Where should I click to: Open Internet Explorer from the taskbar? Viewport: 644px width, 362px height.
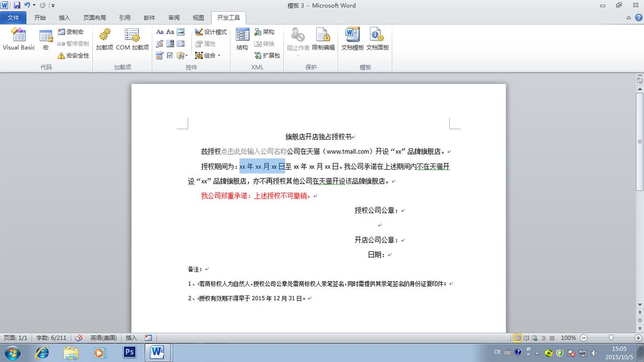pyautogui.click(x=42, y=352)
